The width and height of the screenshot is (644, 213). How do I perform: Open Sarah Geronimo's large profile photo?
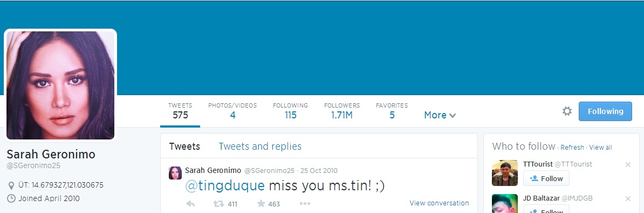click(x=60, y=85)
